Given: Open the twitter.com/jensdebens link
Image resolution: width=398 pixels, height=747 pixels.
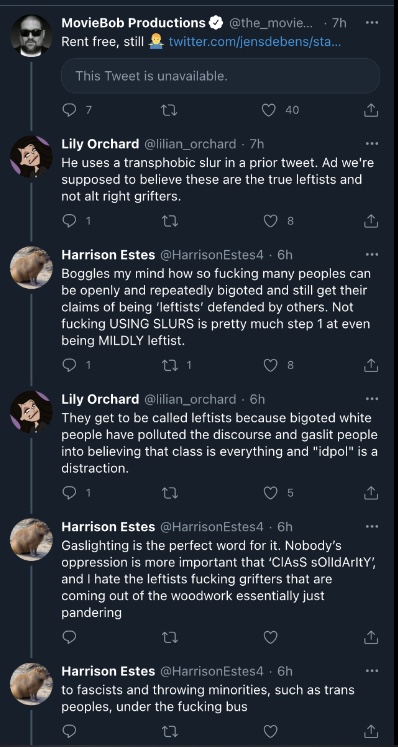Looking at the screenshot, I should (x=255, y=42).
